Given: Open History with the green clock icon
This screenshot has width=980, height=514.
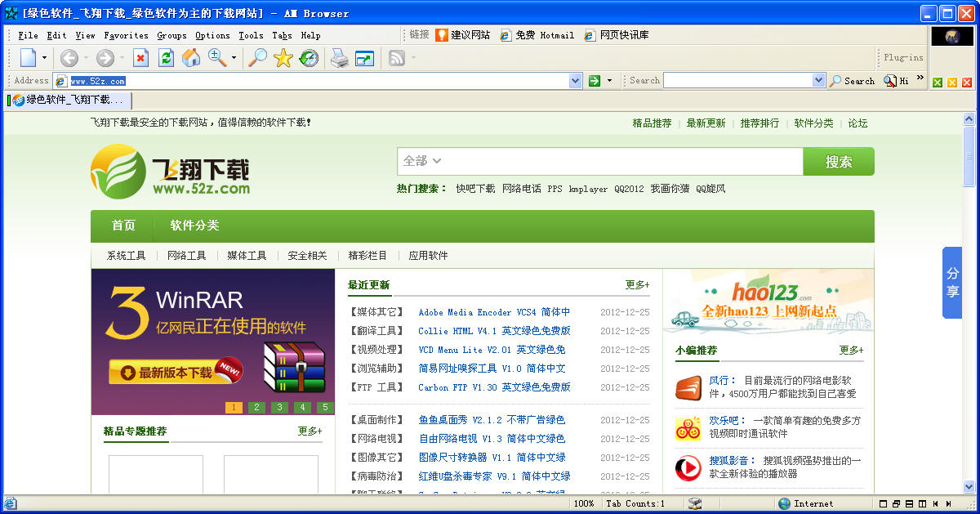Looking at the screenshot, I should pyautogui.click(x=309, y=57).
